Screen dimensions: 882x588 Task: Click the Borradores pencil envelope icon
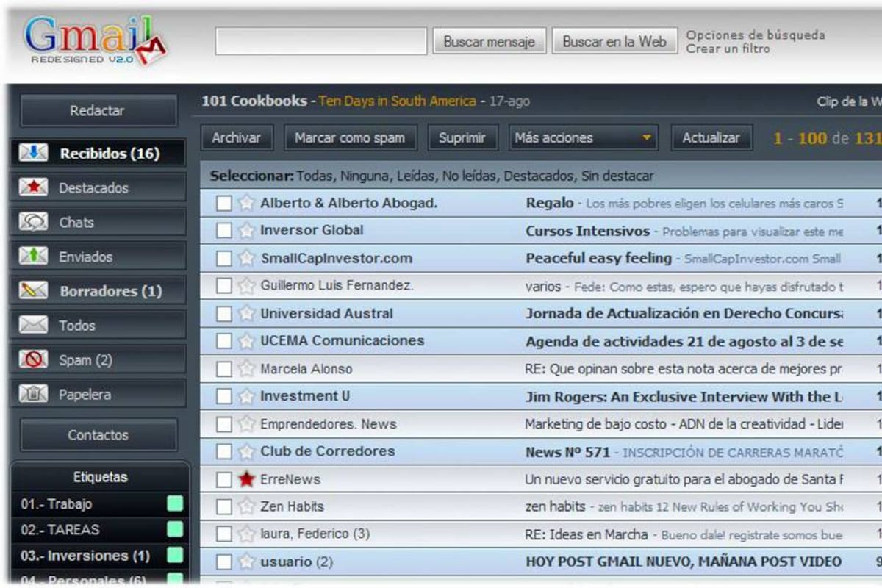point(33,290)
